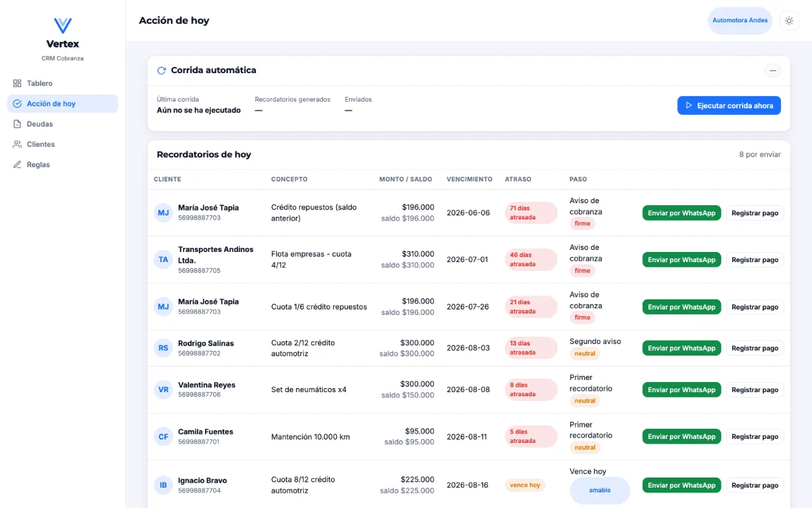This screenshot has height=508, width=812.
Task: Click Mantención 10.000 km concept
Action: [x=311, y=437]
